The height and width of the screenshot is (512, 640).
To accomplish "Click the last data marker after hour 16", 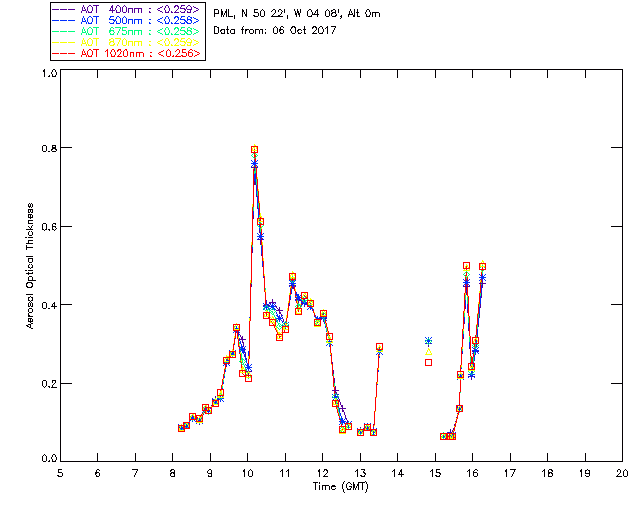I will point(482,267).
